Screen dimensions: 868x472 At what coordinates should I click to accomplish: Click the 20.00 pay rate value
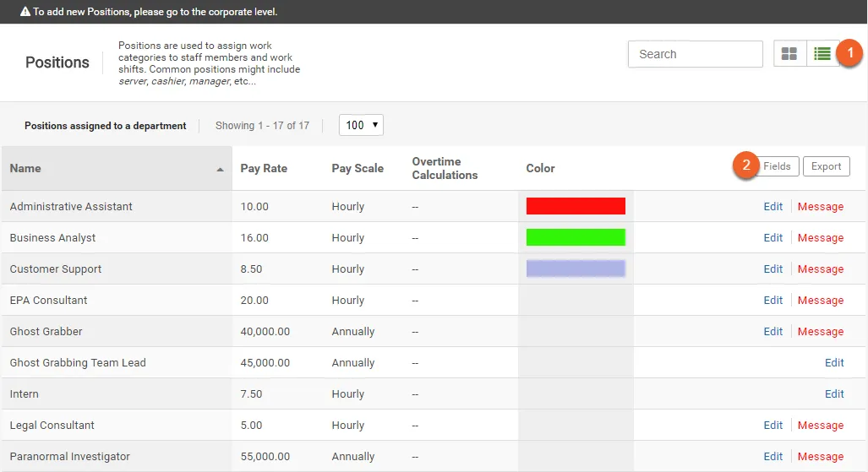tap(254, 300)
